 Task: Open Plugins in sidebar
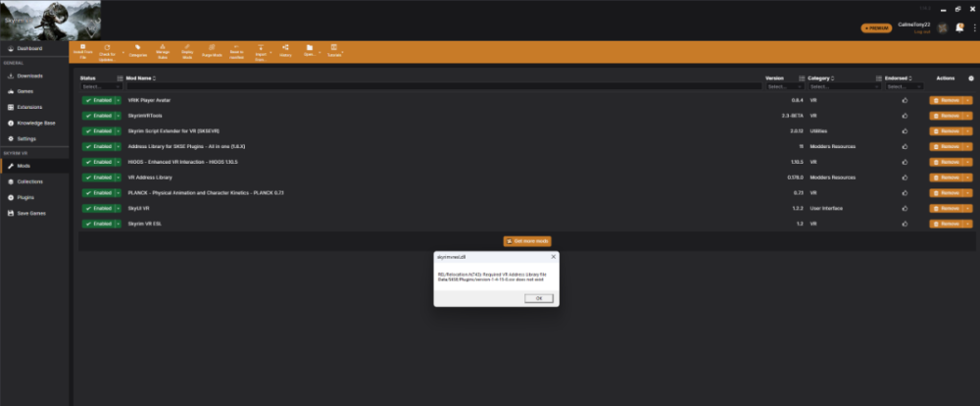pos(34,197)
